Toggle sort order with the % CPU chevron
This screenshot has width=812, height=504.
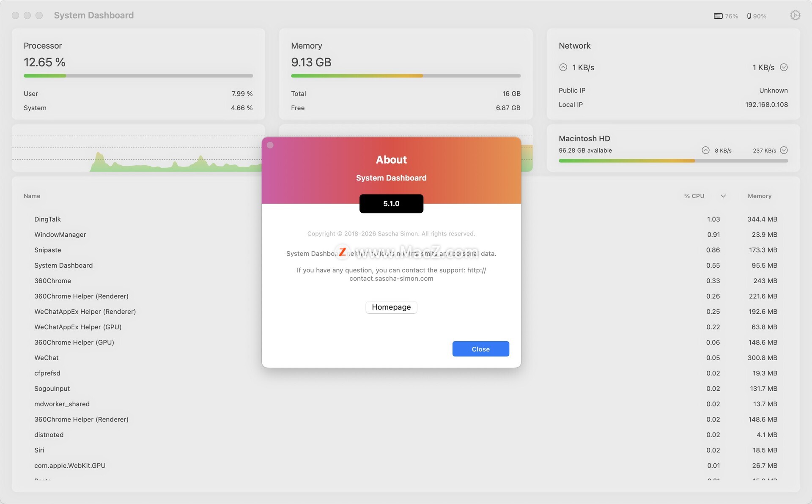click(x=723, y=196)
